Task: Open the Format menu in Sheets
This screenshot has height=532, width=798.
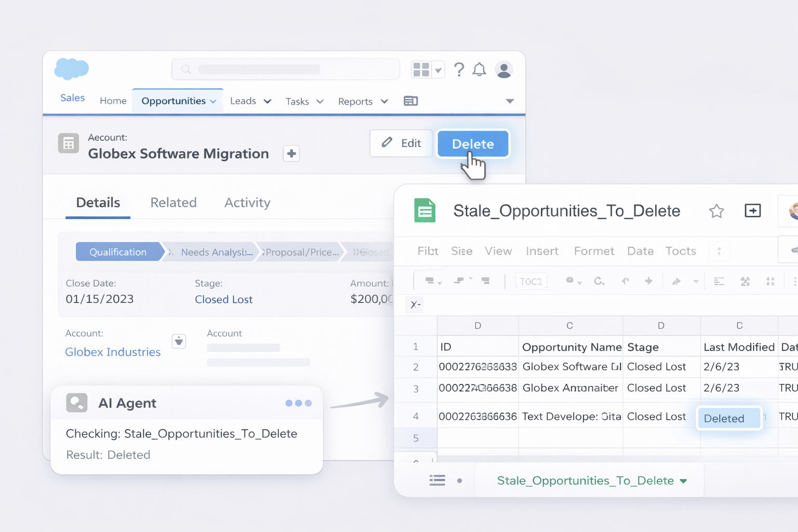Action: pyautogui.click(x=594, y=251)
